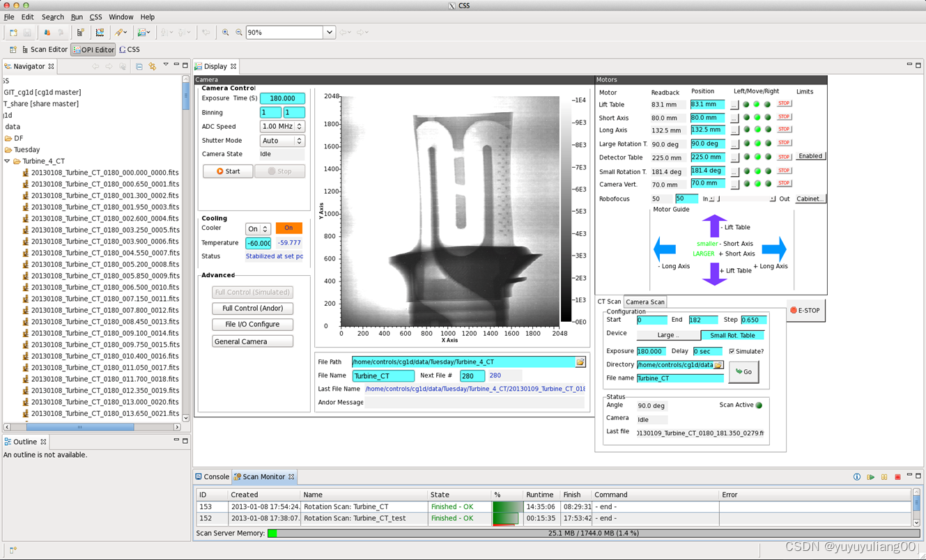Click the Go button in CT Scan

(x=743, y=371)
